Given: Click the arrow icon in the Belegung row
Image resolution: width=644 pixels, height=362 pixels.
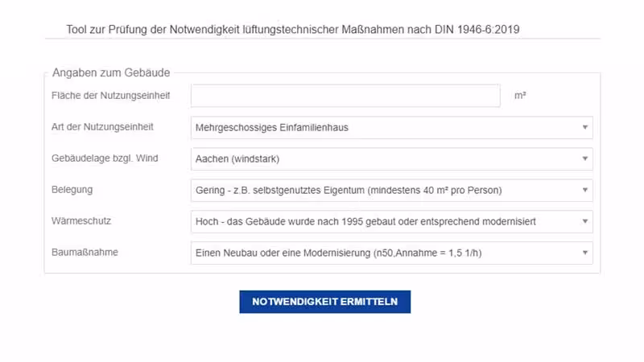Looking at the screenshot, I should (x=585, y=191).
